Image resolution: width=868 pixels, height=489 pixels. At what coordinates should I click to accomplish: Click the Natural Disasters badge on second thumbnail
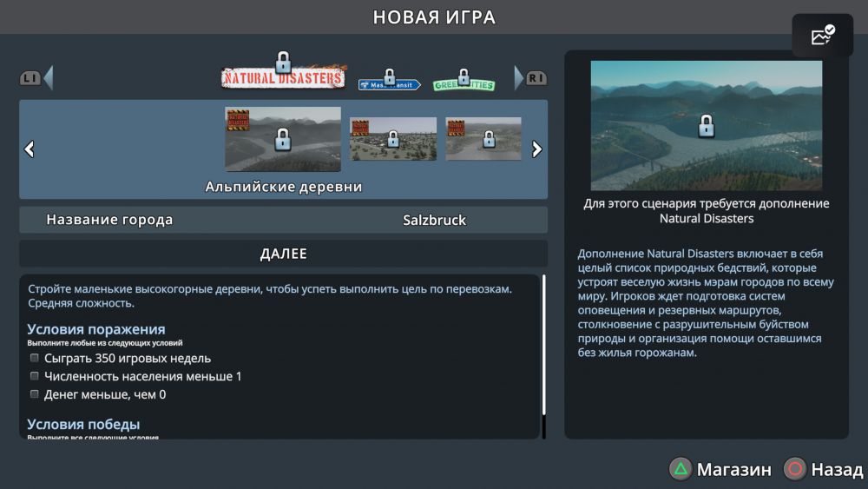point(360,128)
